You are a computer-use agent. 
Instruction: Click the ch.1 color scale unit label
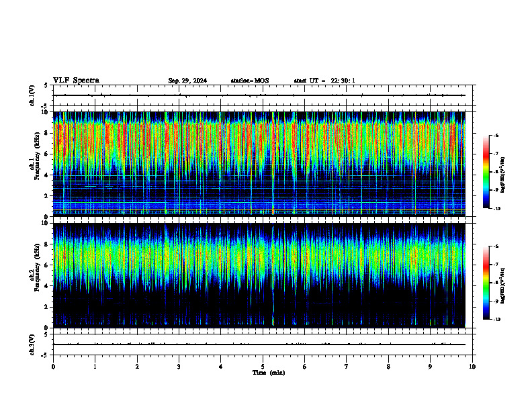[503, 175]
